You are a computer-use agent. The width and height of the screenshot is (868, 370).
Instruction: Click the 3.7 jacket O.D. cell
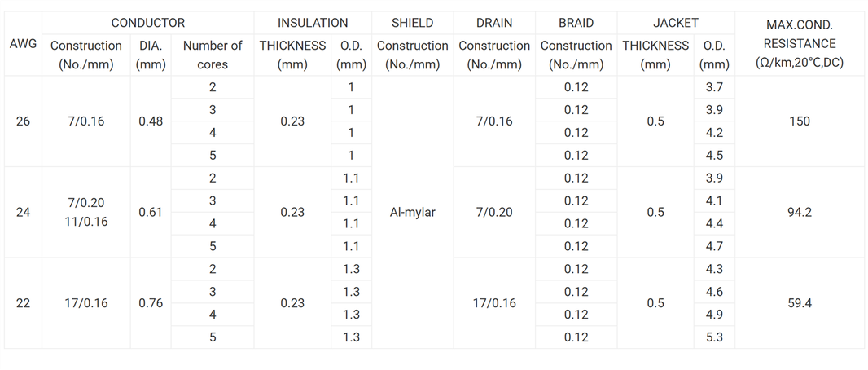[714, 87]
